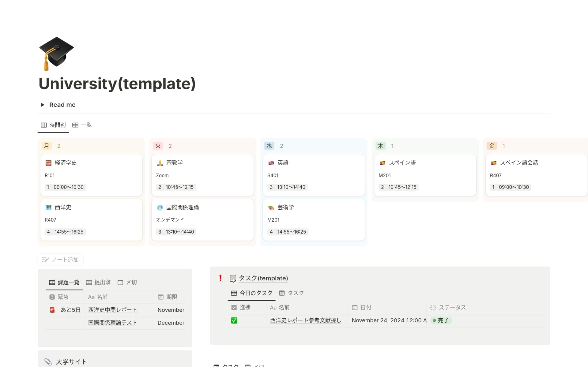588x367 pixels.
Task: Expand the Read me toggle
Action: (43, 105)
